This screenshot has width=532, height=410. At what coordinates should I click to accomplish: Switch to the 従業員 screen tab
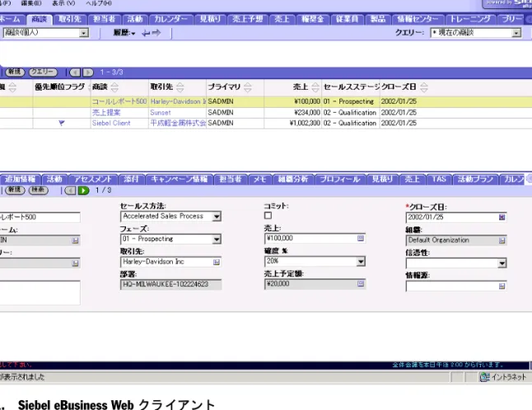coord(347,19)
